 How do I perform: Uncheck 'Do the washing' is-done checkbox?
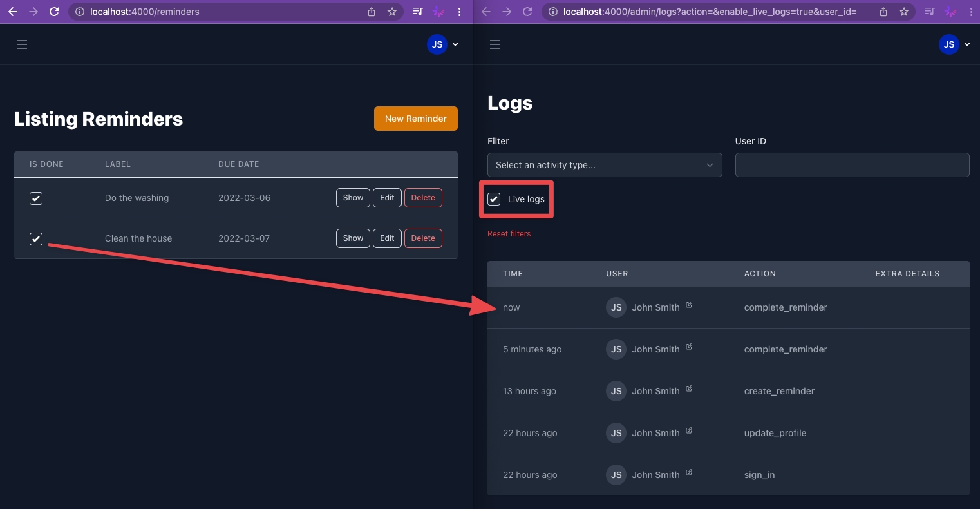coord(36,198)
